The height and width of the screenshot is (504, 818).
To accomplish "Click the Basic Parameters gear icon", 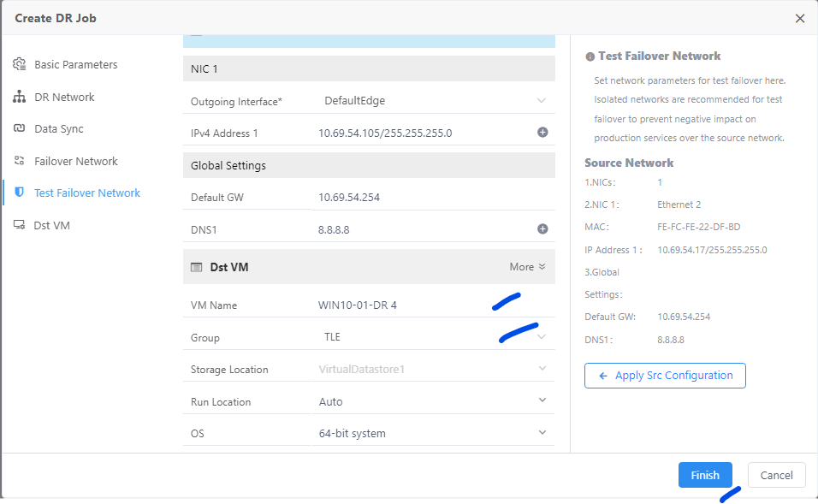I will (x=20, y=64).
